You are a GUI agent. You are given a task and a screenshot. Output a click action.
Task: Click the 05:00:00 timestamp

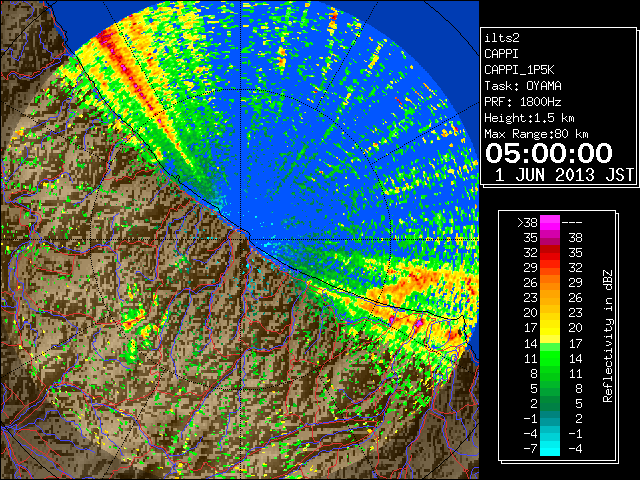(x=549, y=153)
